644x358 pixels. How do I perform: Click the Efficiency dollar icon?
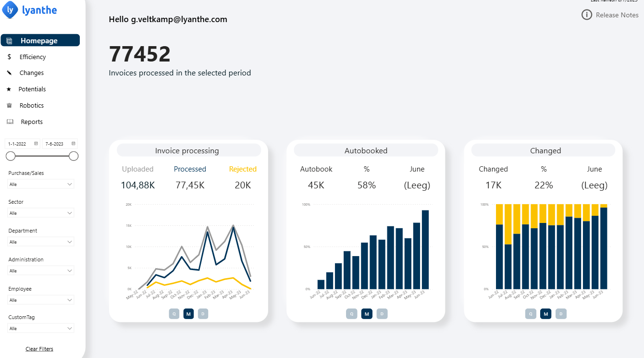coord(9,57)
